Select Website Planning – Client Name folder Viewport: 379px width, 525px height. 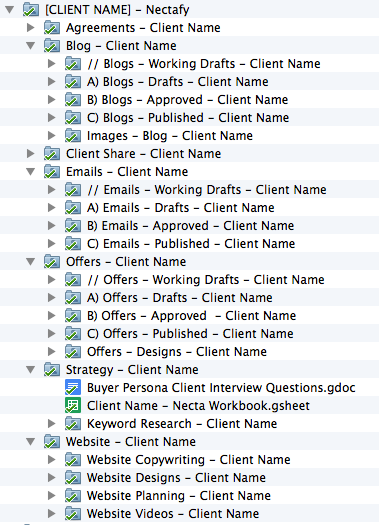pos(178,496)
